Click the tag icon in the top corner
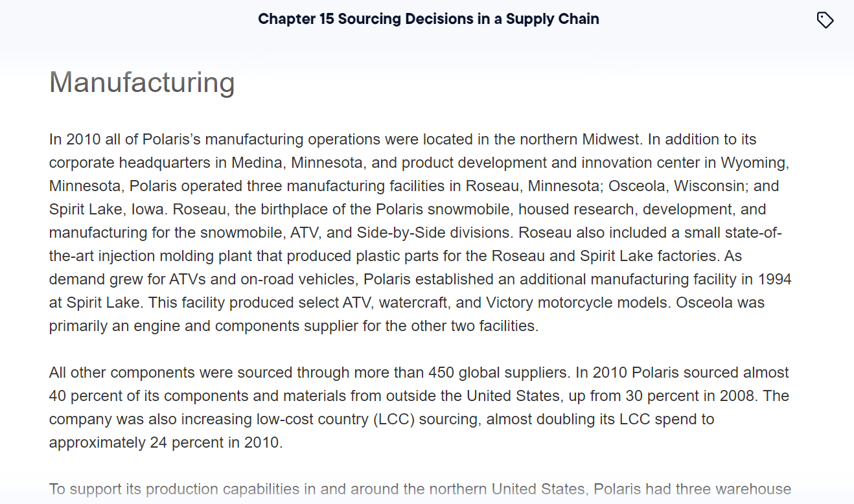Image resolution: width=854 pixels, height=504 pixels. point(825,19)
